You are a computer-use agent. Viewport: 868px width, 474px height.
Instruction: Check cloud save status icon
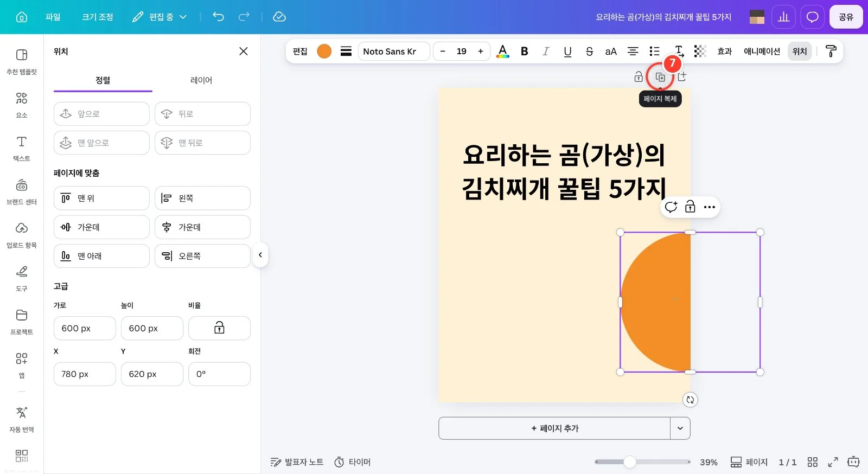[x=279, y=17]
